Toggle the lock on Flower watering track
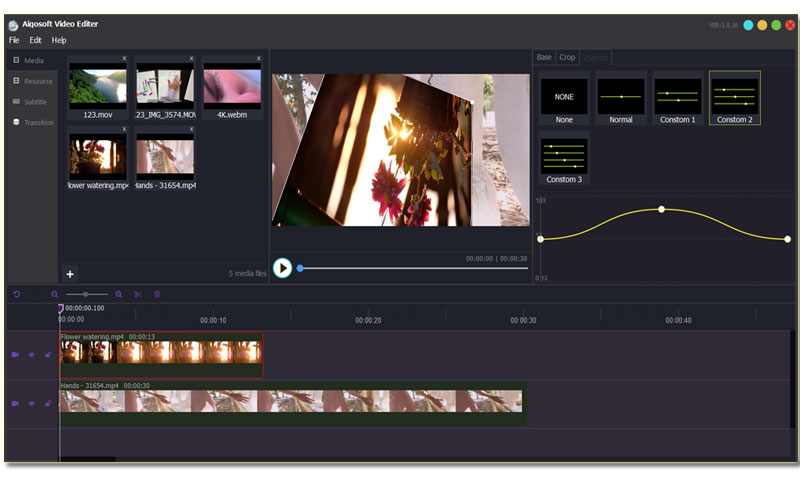The width and height of the screenshot is (800, 480). [48, 355]
